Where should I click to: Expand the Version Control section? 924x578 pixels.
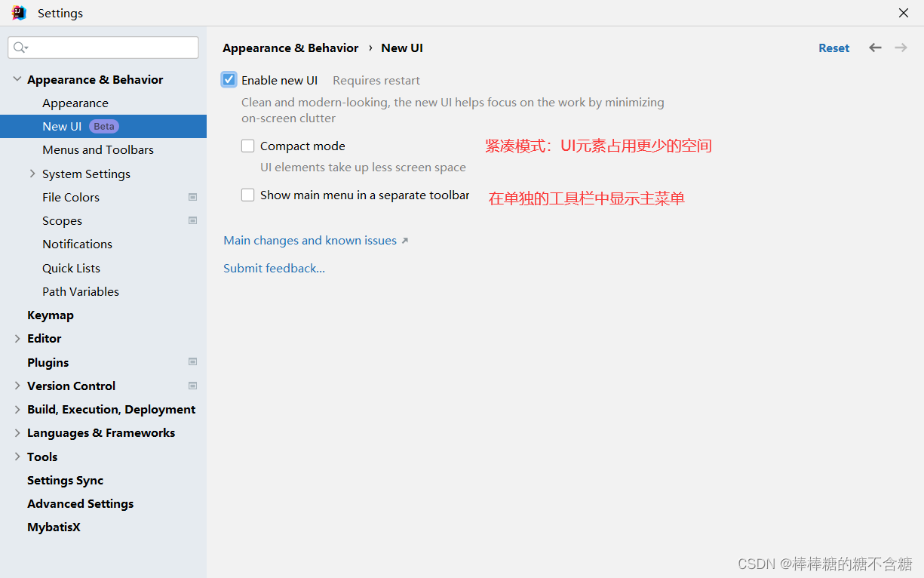tap(17, 386)
